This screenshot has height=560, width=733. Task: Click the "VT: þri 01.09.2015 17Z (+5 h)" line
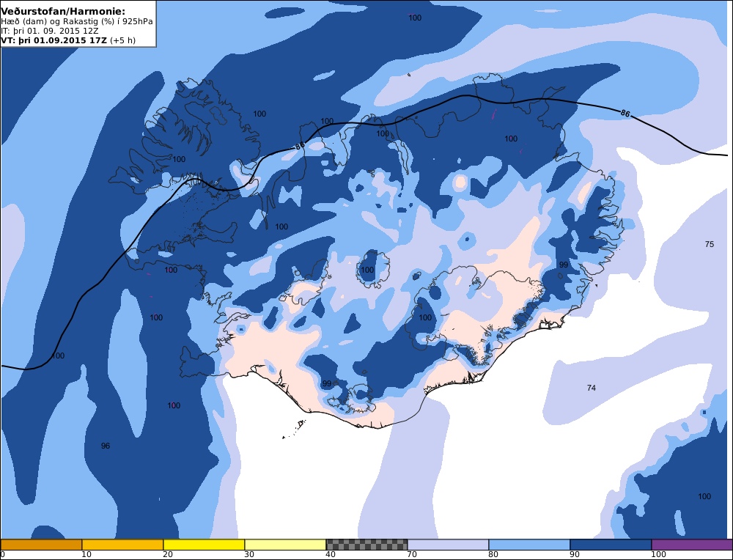pos(68,40)
